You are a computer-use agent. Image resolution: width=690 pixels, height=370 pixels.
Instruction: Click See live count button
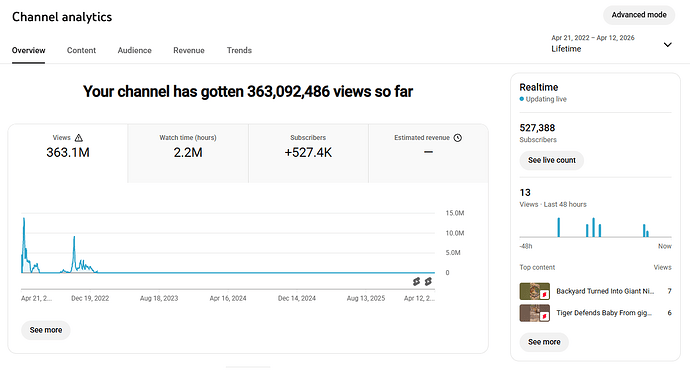pyautogui.click(x=552, y=160)
